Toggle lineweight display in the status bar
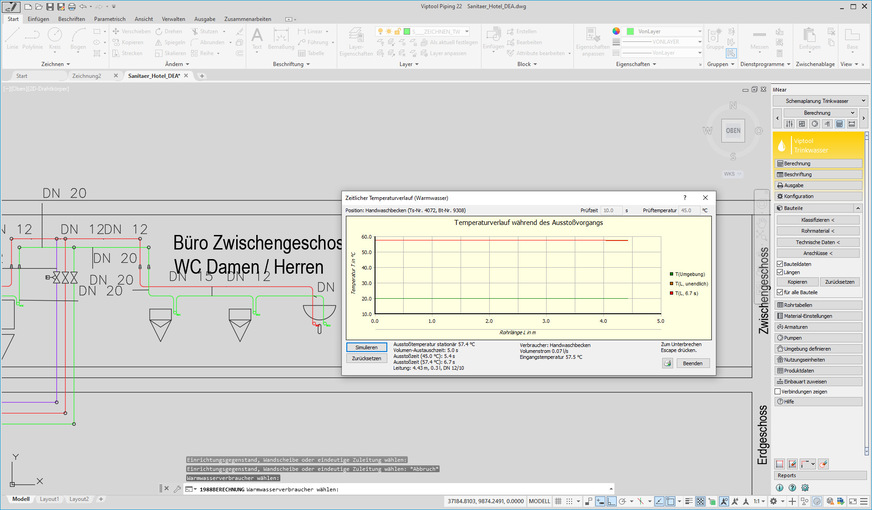Image resolution: width=872 pixels, height=510 pixels. pos(689,501)
